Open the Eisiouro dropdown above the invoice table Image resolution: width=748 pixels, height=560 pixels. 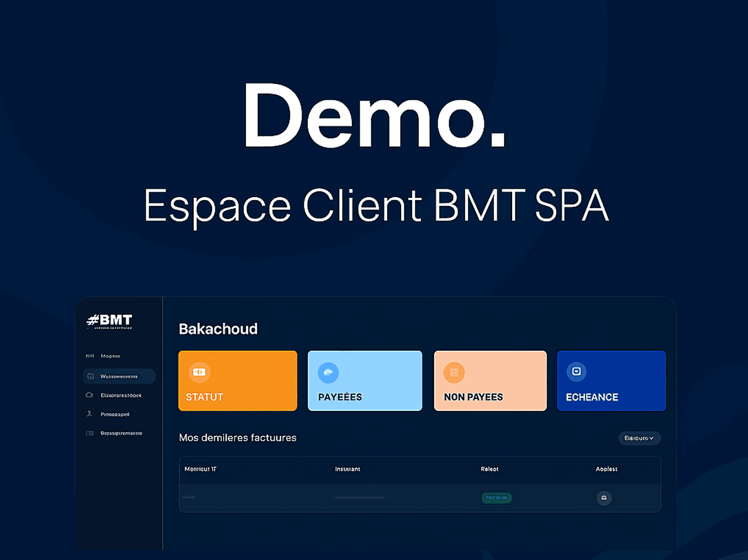pyautogui.click(x=639, y=438)
